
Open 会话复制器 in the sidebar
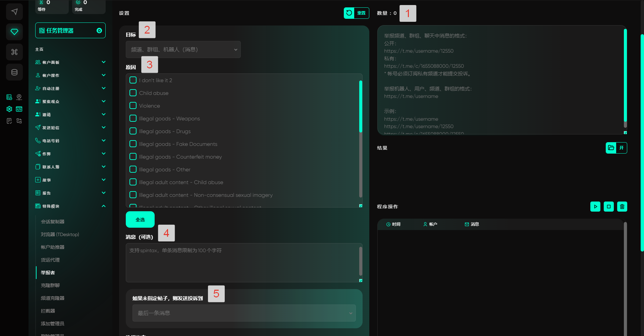pos(53,222)
